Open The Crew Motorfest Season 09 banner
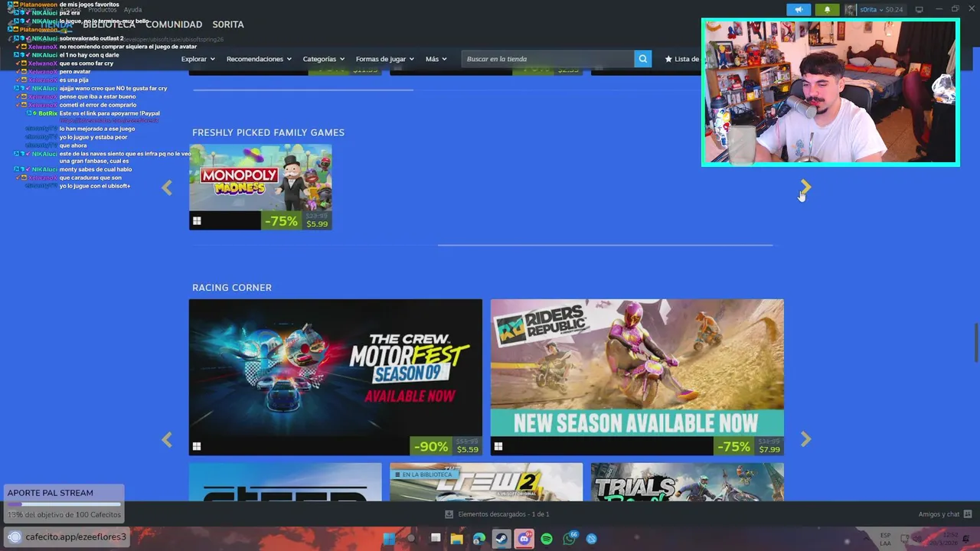 (335, 368)
